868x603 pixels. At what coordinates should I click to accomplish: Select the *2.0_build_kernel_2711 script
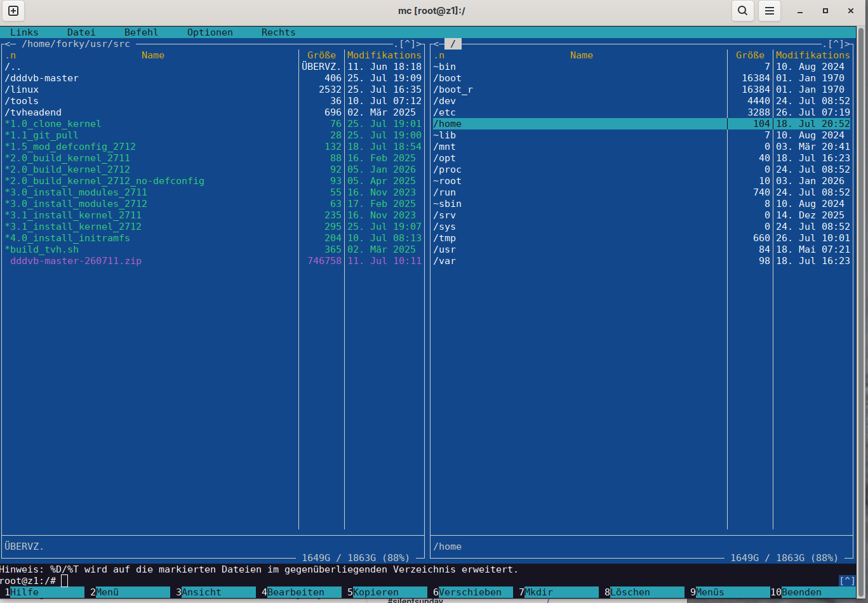213,158
